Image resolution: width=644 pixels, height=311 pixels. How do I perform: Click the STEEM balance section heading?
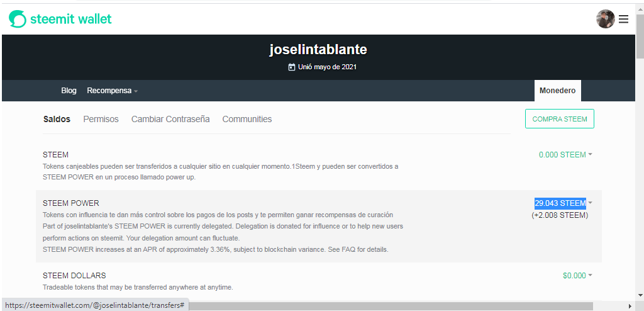click(55, 155)
